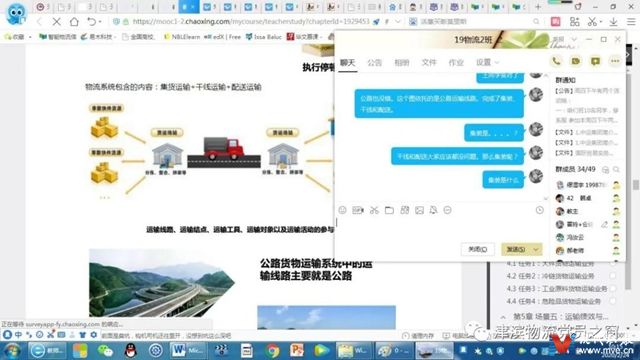Collapse chapter 5 in the course outline
The image size is (640, 360).
(503, 317)
